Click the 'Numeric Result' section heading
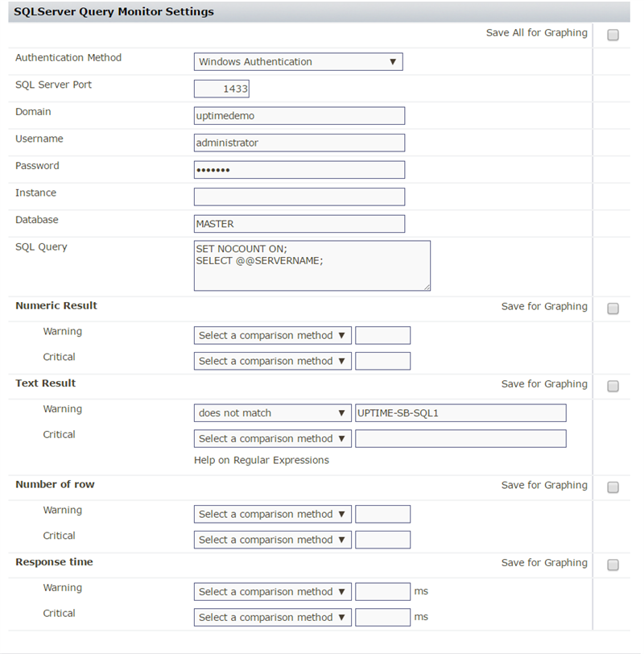Screen dimensions: 644x654 pyautogui.click(x=56, y=306)
